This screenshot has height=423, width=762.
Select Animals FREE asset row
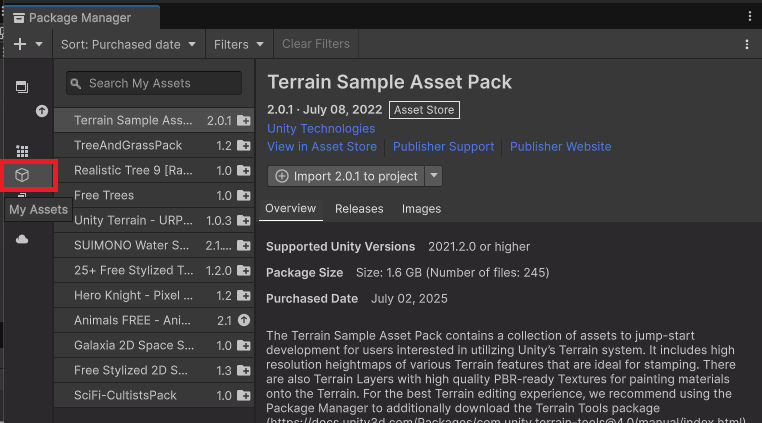tap(154, 320)
